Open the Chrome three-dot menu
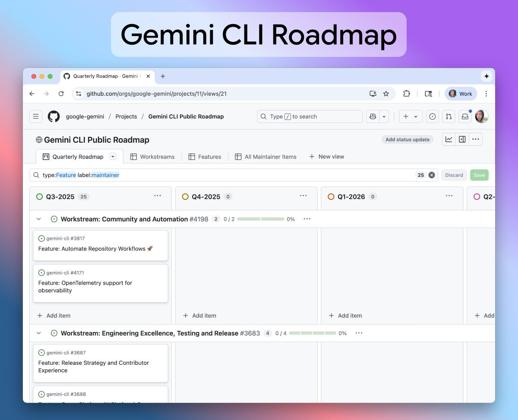The height and width of the screenshot is (420, 518). coord(486,94)
